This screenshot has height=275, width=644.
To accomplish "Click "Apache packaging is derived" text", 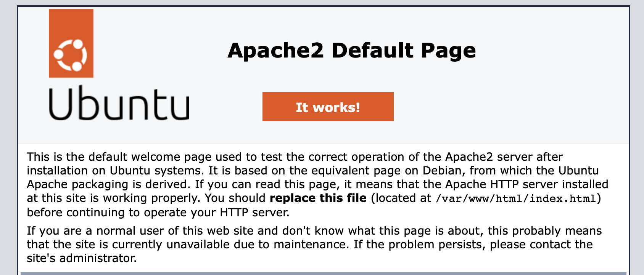I will point(108,184).
